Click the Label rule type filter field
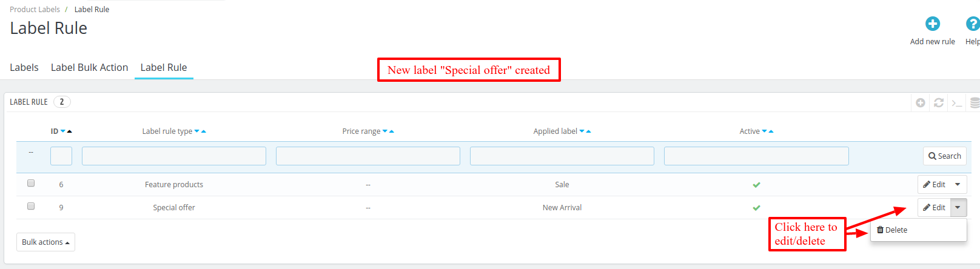 pyautogui.click(x=174, y=156)
